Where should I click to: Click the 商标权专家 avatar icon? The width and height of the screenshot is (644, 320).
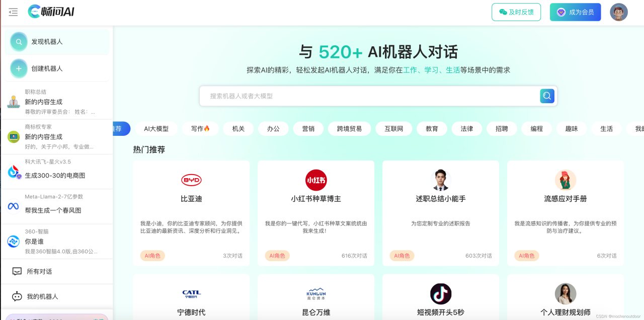[x=14, y=136]
